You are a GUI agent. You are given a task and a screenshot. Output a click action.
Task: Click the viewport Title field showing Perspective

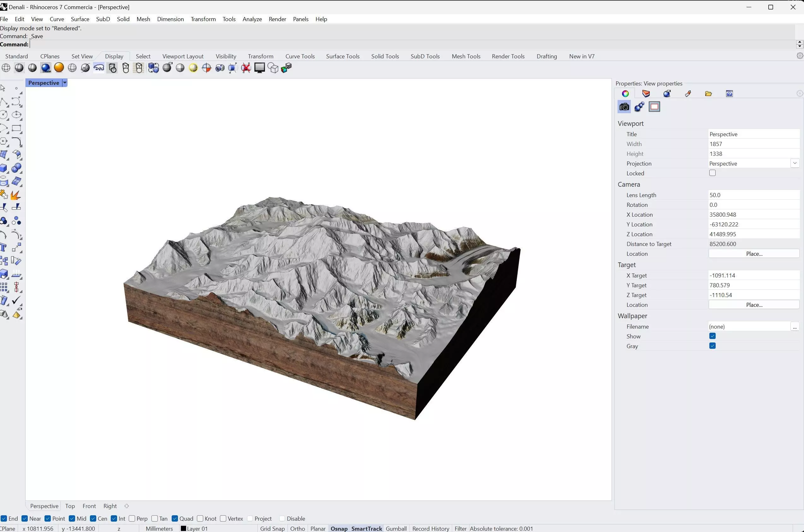[x=754, y=134]
